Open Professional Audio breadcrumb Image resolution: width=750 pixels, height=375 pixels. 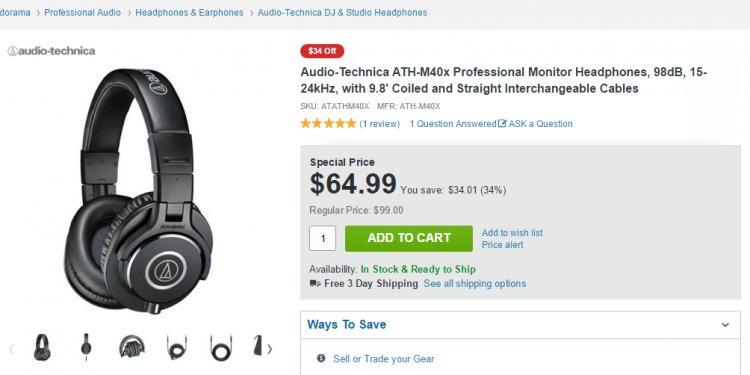[82, 12]
